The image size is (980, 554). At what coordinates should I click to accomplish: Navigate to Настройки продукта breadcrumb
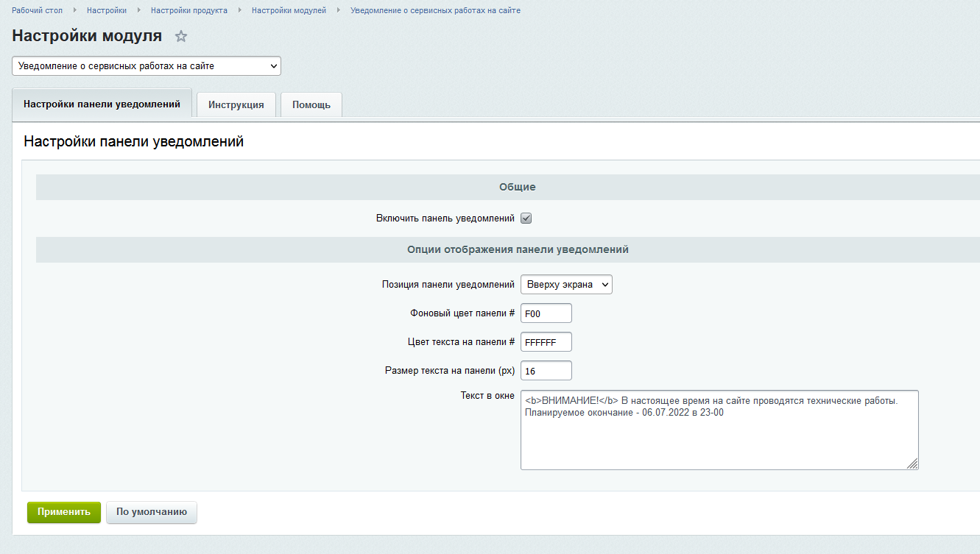pos(188,10)
